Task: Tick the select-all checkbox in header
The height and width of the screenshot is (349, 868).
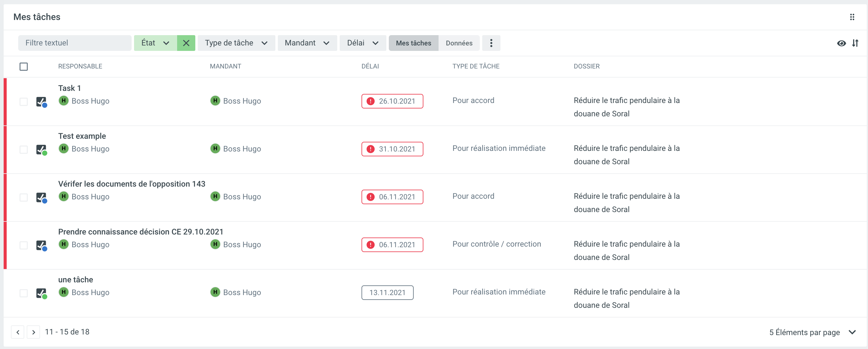Action: tap(24, 67)
